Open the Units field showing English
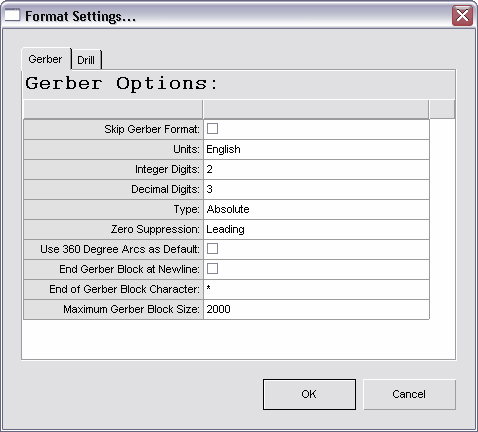Image resolution: width=478 pixels, height=432 pixels. pyautogui.click(x=316, y=149)
